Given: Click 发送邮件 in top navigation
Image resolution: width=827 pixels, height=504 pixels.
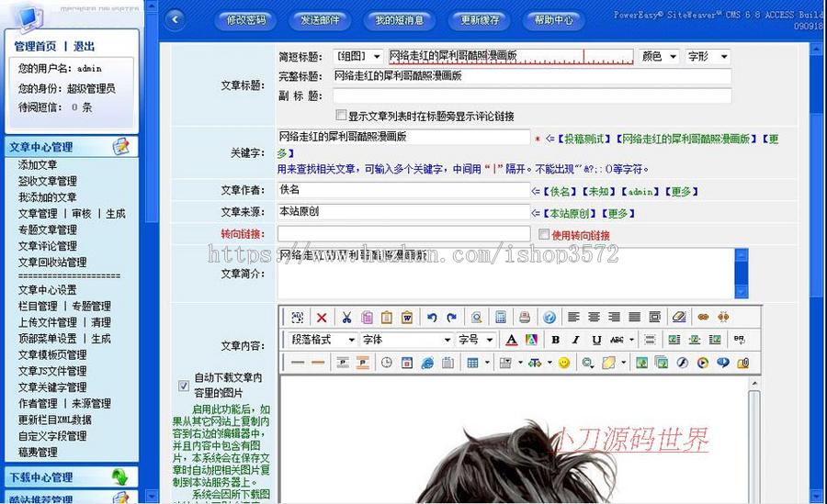Looking at the screenshot, I should tap(320, 20).
